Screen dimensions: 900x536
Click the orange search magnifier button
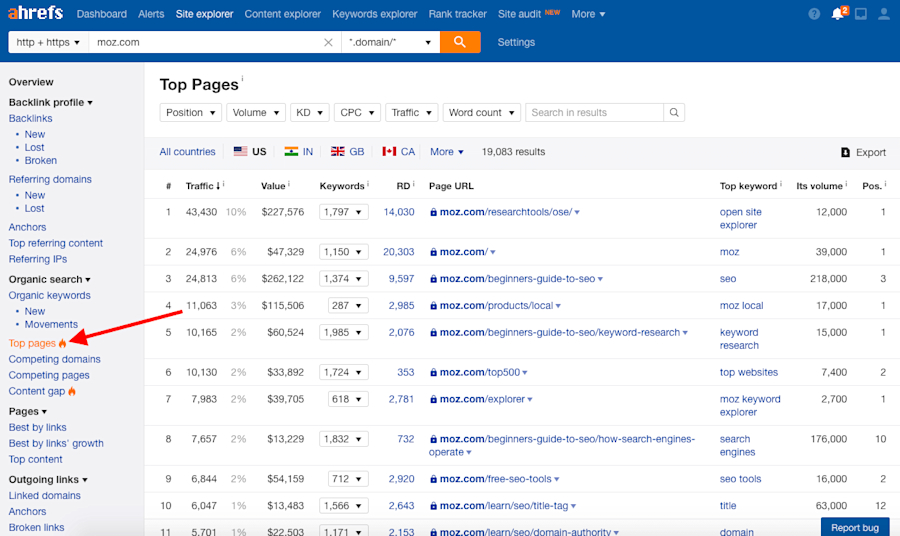tap(460, 42)
